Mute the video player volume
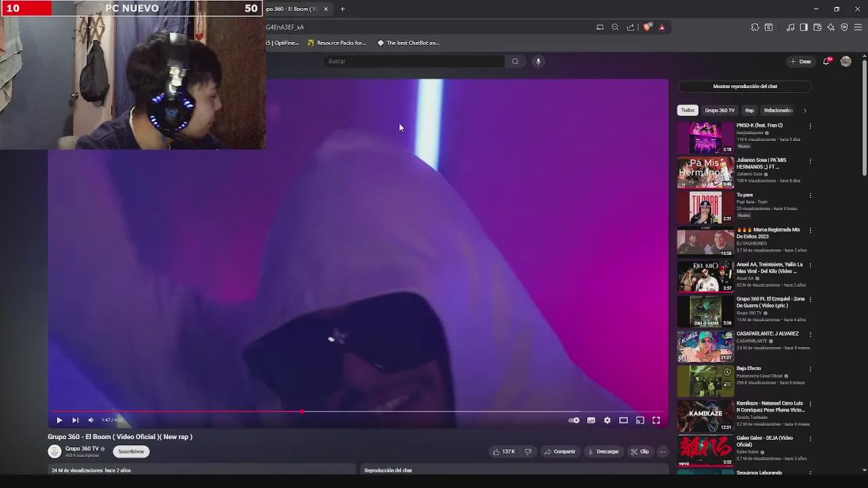 [x=91, y=420]
